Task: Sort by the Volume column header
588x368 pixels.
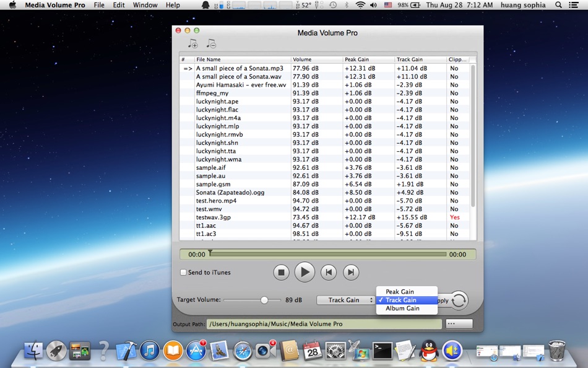Action: click(x=317, y=59)
